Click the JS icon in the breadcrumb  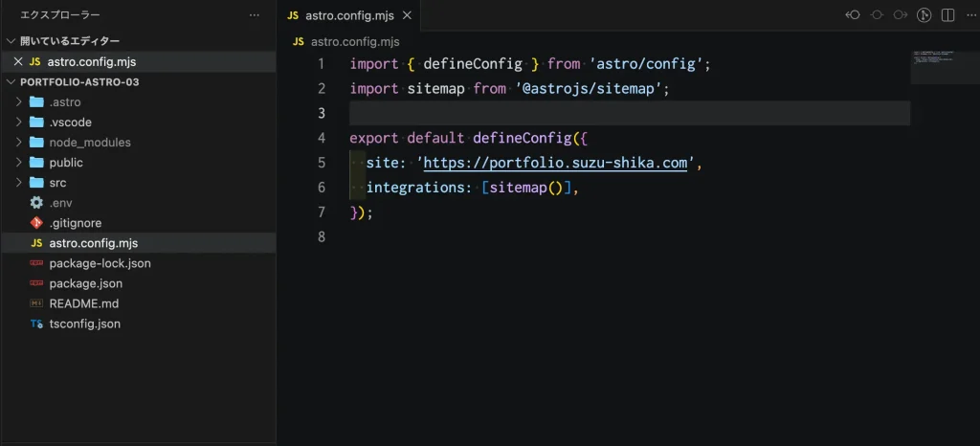point(299,42)
